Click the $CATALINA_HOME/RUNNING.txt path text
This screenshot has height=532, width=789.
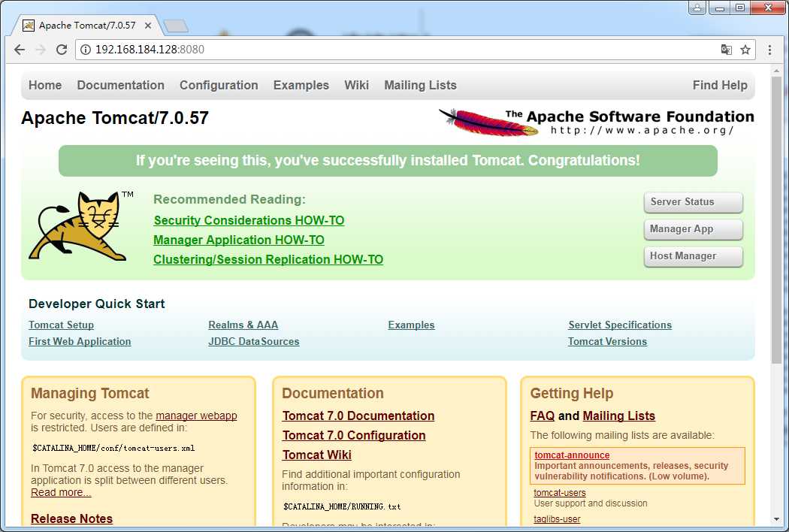342,506
